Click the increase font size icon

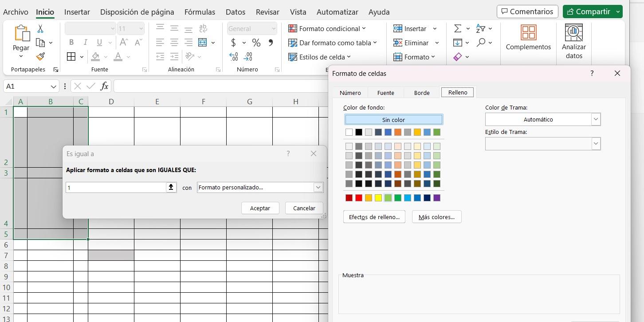pos(124,43)
